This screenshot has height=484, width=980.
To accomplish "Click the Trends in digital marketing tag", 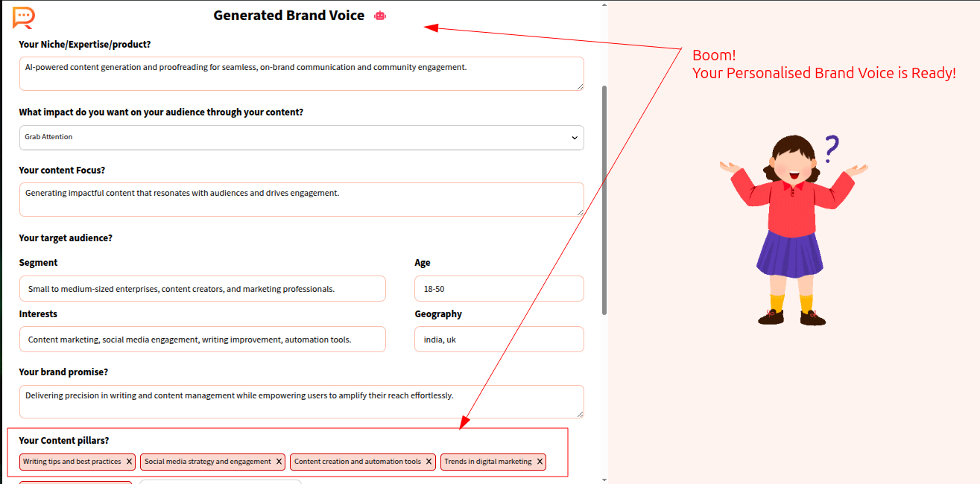I will [x=488, y=462].
